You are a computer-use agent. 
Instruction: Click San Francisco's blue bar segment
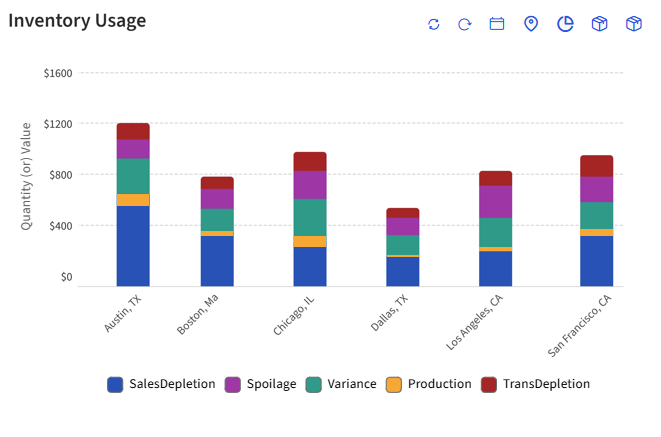596,261
